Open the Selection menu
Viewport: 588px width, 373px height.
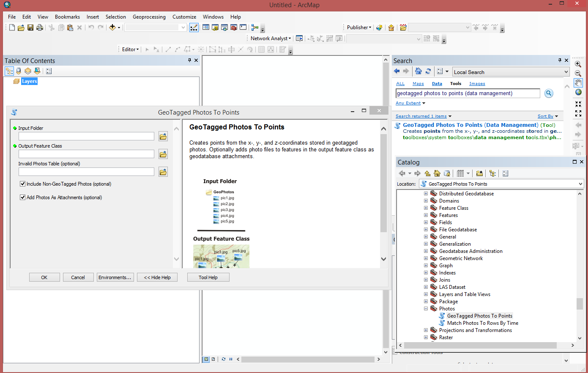pos(115,17)
